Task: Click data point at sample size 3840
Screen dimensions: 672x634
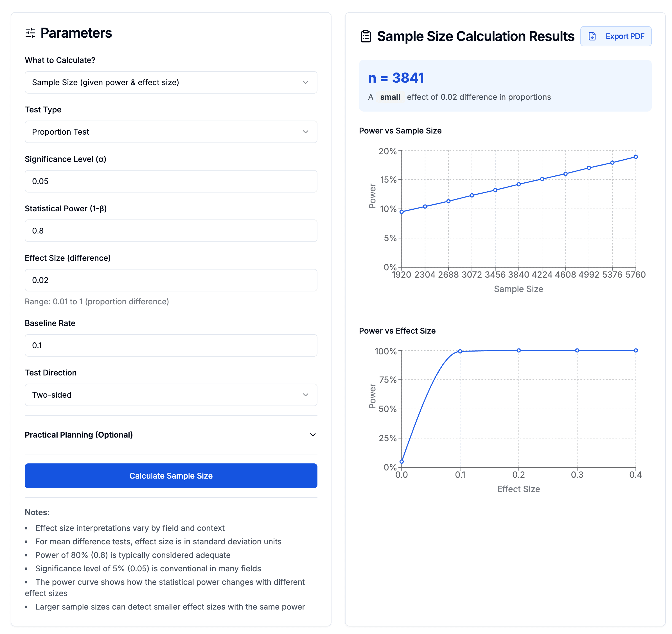Action: [x=518, y=184]
